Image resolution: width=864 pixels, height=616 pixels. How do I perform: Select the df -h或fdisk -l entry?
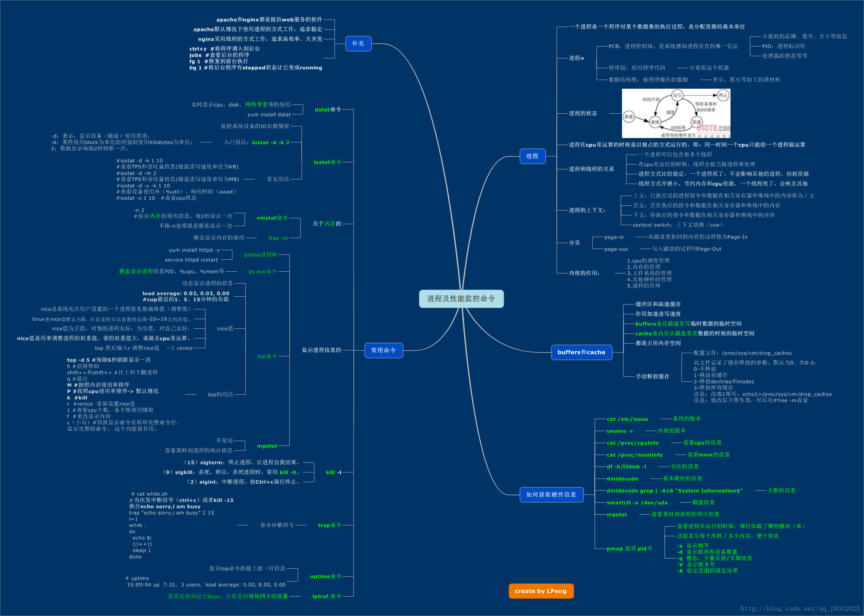pyautogui.click(x=626, y=467)
